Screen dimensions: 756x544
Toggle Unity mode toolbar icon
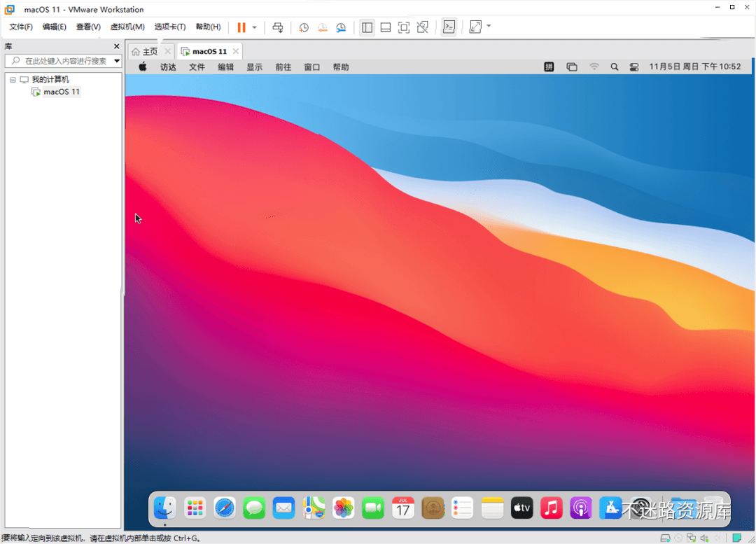tap(422, 27)
